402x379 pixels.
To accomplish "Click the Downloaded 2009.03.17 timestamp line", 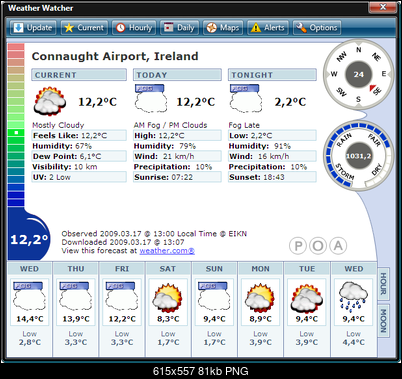I will click(x=123, y=242).
